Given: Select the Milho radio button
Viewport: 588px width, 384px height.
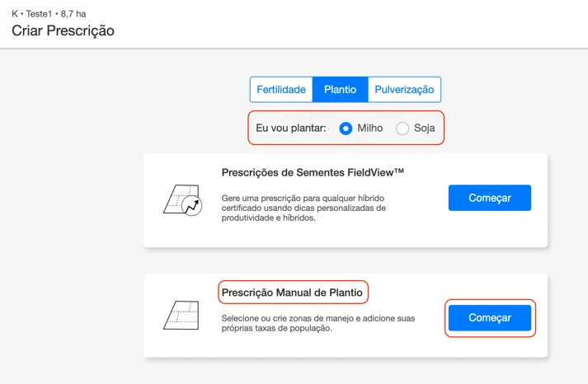Looking at the screenshot, I should click(346, 129).
